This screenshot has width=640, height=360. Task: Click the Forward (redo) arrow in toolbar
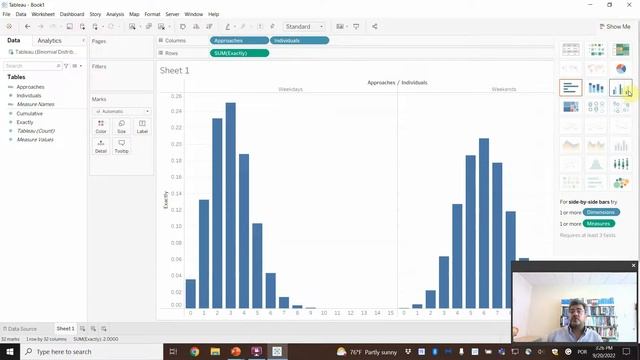pos(40,27)
